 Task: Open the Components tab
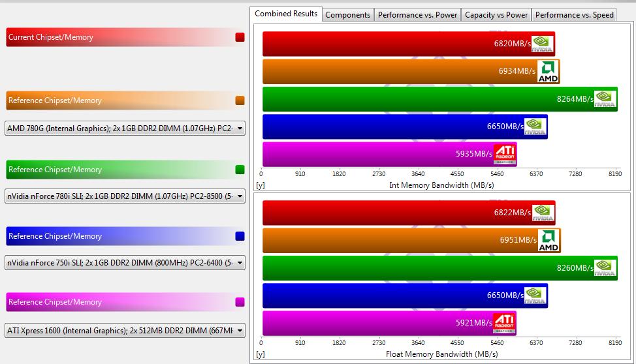tap(347, 15)
